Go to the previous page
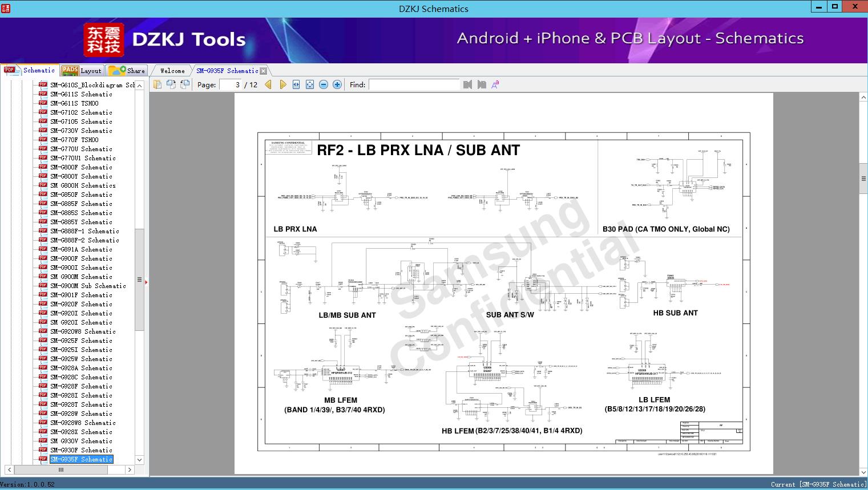 pyautogui.click(x=268, y=84)
